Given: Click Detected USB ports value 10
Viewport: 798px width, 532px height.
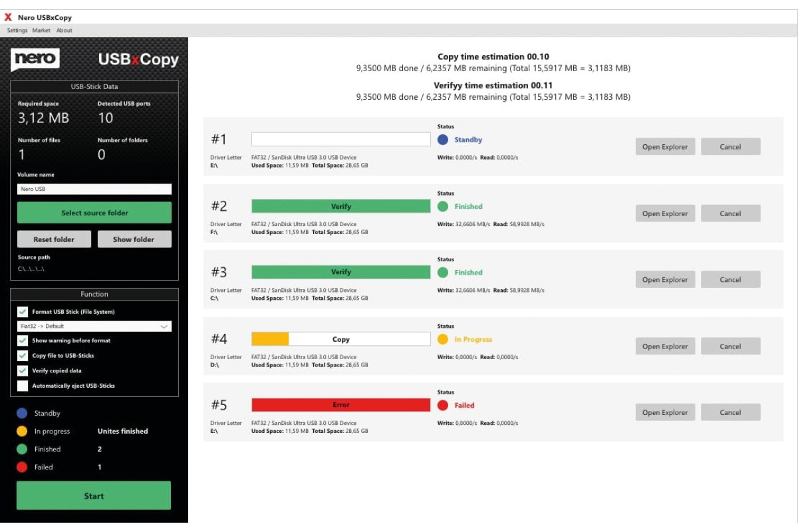Looking at the screenshot, I should [x=106, y=118].
